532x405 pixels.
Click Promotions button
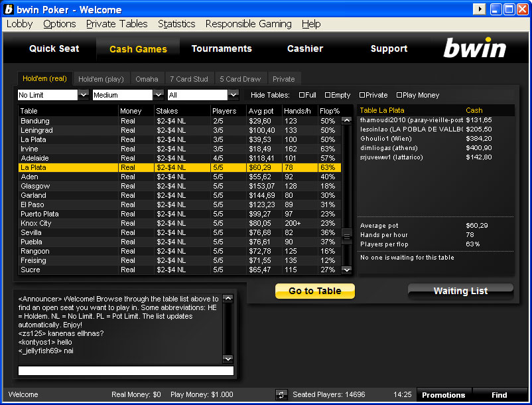(x=444, y=395)
